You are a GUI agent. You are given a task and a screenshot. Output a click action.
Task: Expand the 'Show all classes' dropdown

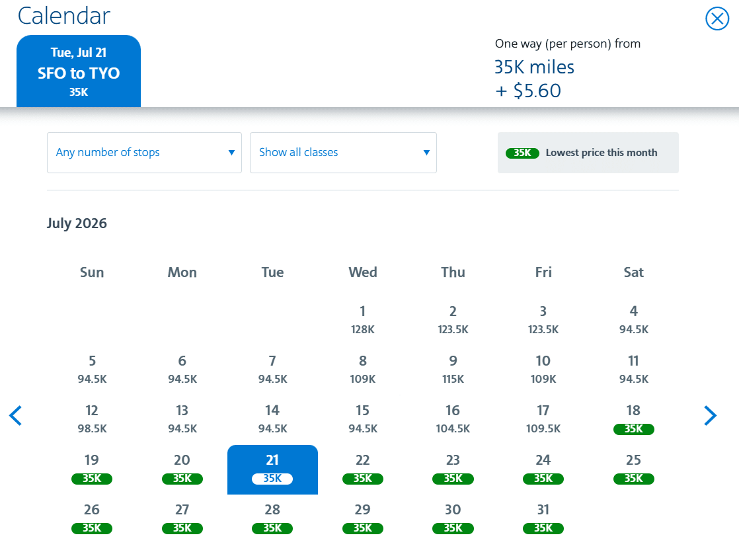(x=343, y=153)
